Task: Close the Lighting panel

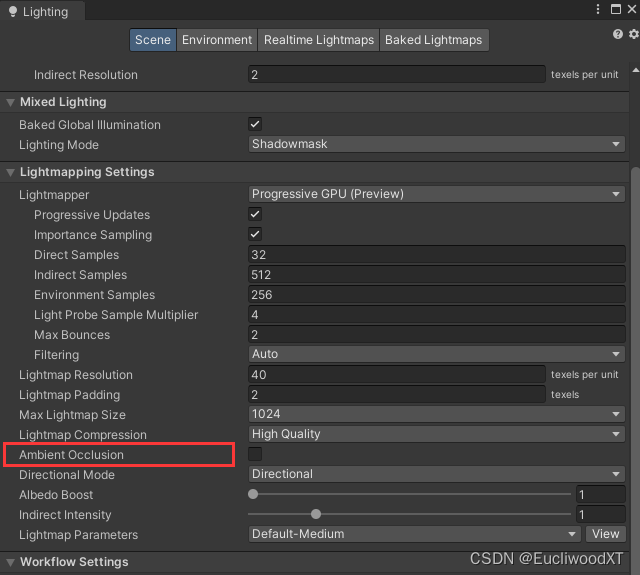Action: click(x=632, y=9)
